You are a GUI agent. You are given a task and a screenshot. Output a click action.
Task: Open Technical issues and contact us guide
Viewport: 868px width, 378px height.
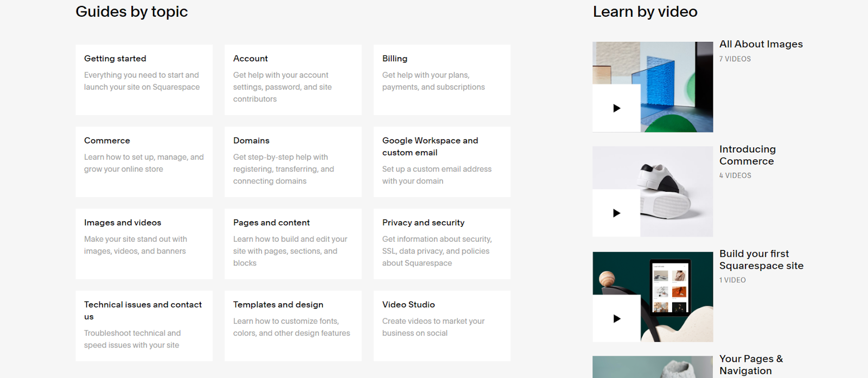coord(144,326)
